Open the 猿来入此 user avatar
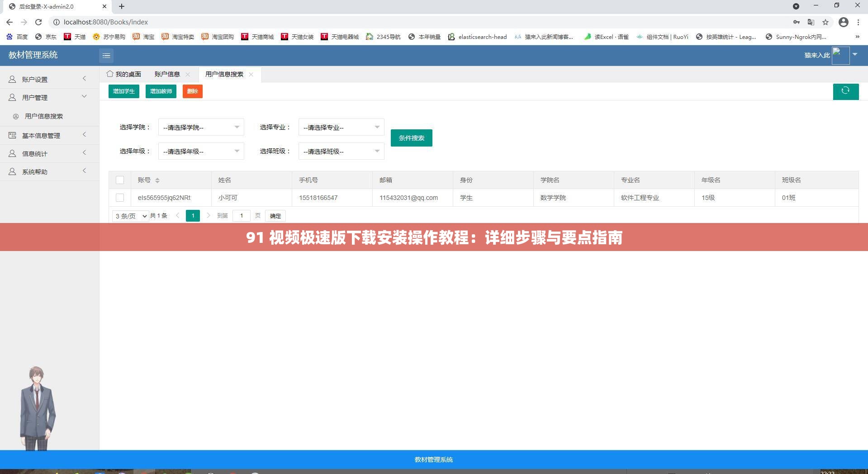The image size is (868, 474). (x=841, y=55)
